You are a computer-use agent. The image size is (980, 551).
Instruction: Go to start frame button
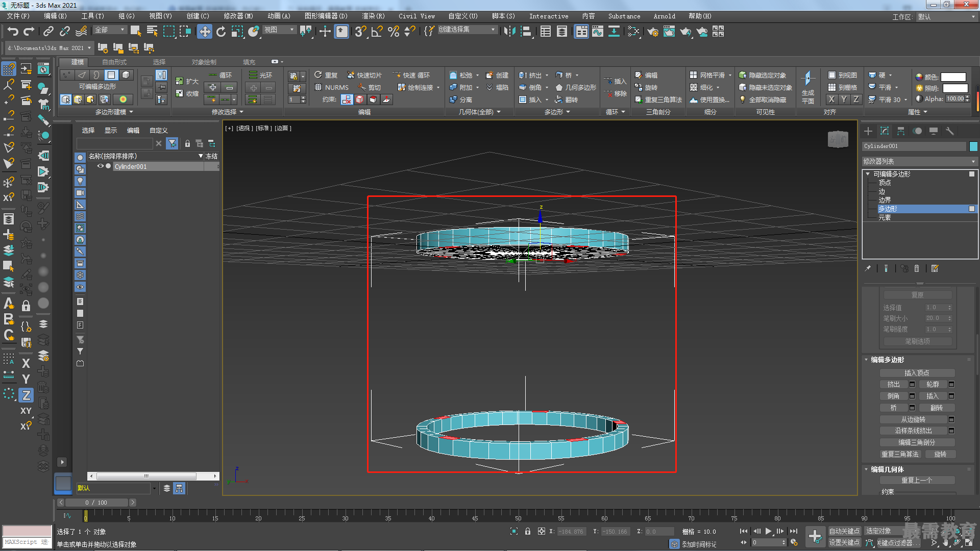pyautogui.click(x=744, y=531)
